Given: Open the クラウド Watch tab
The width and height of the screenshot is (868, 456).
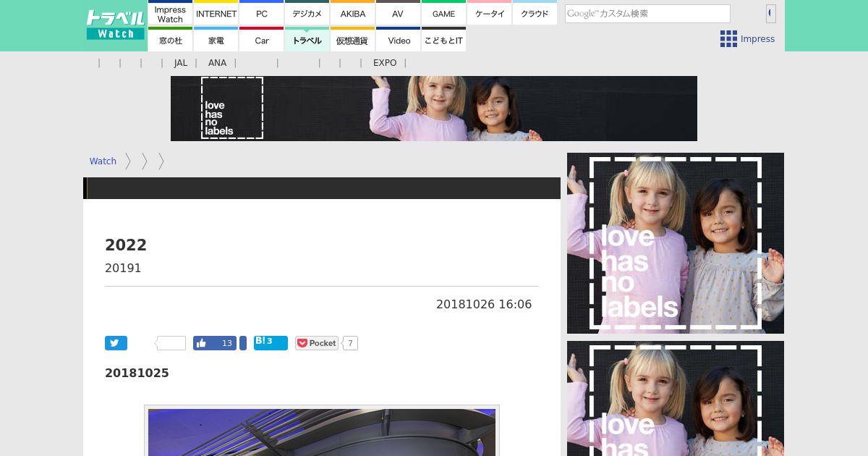Looking at the screenshot, I should [x=535, y=13].
